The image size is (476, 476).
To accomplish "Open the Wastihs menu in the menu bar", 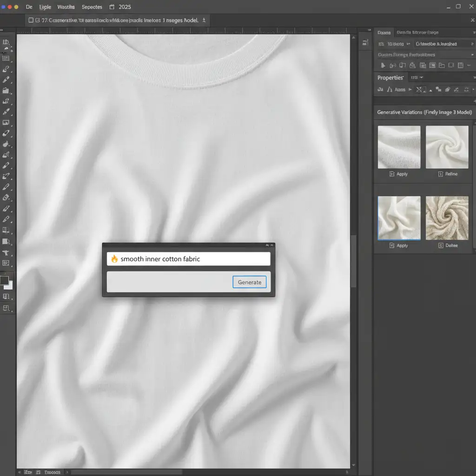I will [x=66, y=7].
